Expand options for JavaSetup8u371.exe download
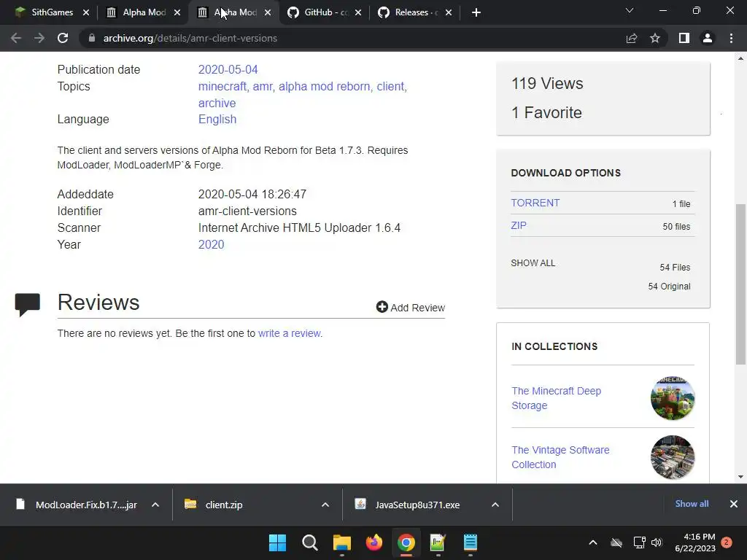 [x=495, y=505]
